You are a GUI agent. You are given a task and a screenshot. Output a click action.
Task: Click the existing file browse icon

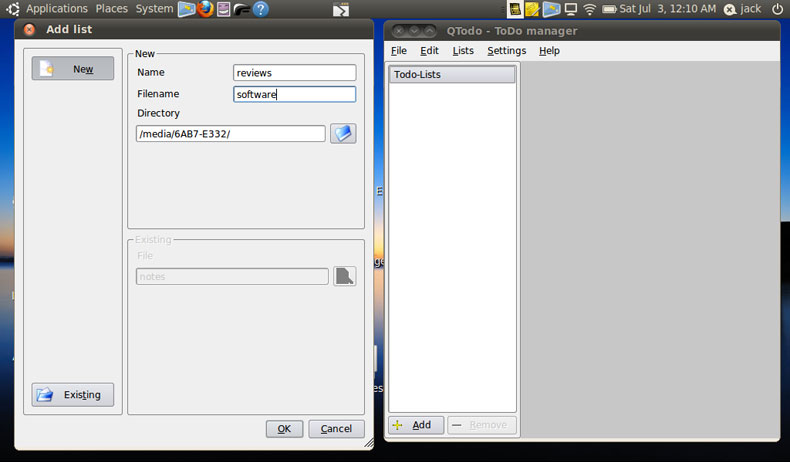345,276
